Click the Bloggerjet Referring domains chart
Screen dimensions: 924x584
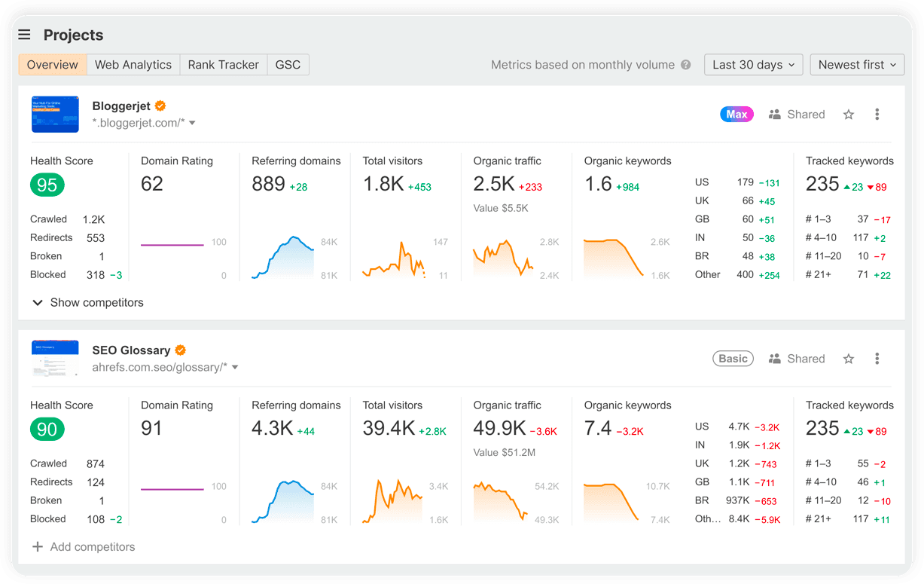283,257
